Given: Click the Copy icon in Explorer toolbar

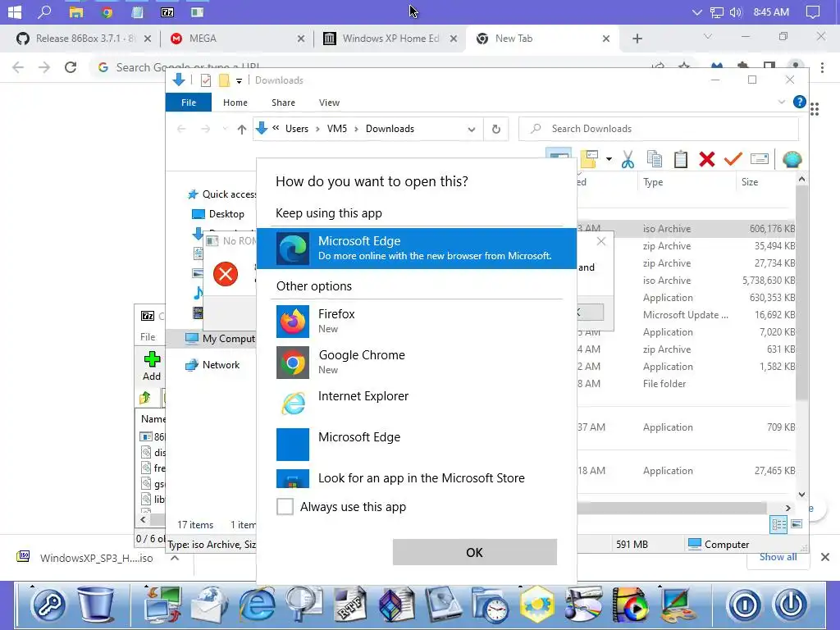Looking at the screenshot, I should 654,159.
